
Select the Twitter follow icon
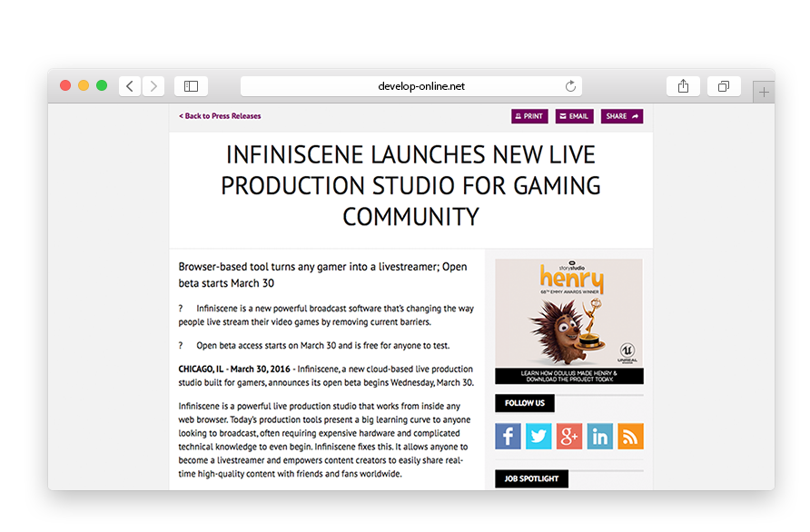click(x=538, y=437)
